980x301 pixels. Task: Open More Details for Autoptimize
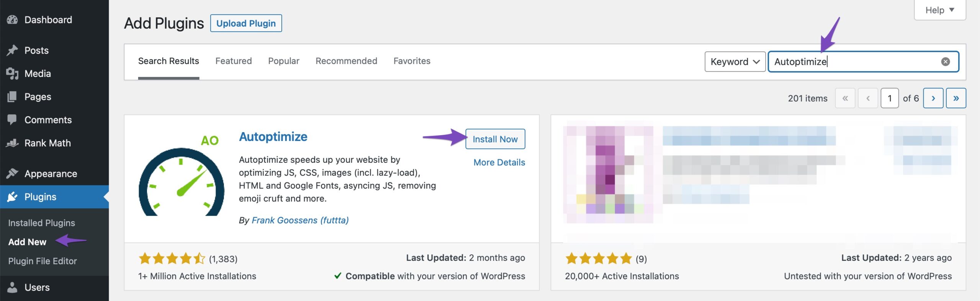click(499, 162)
